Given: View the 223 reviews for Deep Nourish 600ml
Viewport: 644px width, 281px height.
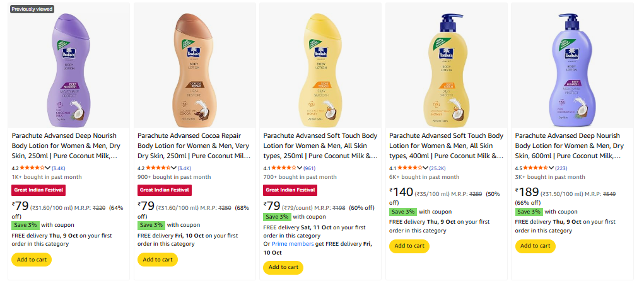Looking at the screenshot, I should tap(561, 168).
